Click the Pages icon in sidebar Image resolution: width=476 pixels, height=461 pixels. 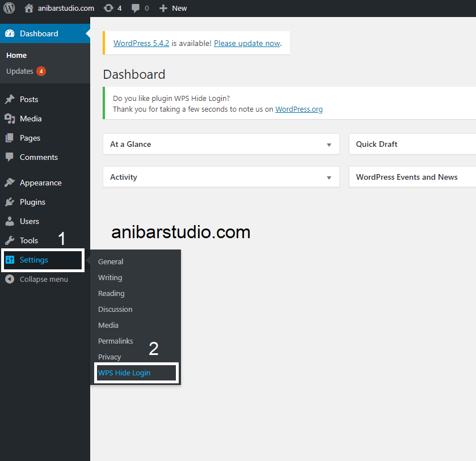point(10,138)
